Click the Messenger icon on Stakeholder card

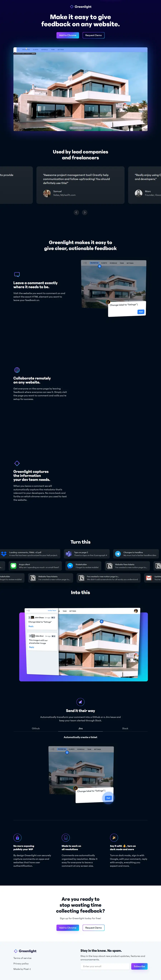(x=70, y=566)
